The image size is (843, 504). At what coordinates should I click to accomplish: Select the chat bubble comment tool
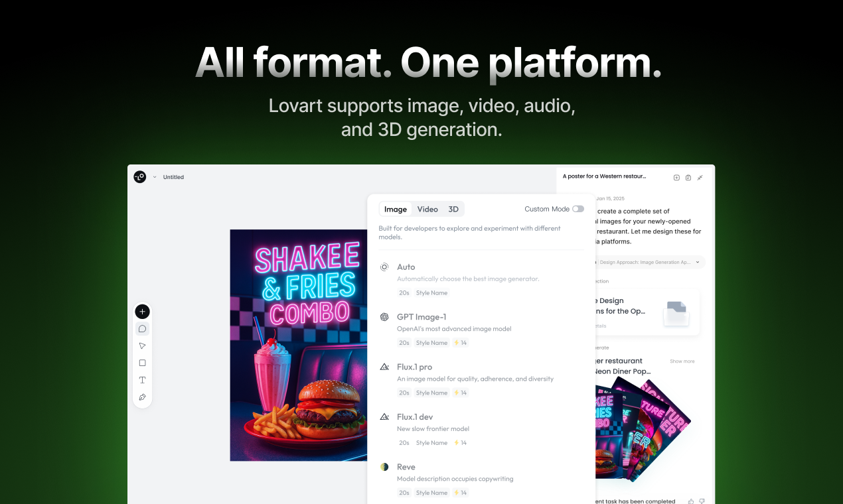(142, 329)
